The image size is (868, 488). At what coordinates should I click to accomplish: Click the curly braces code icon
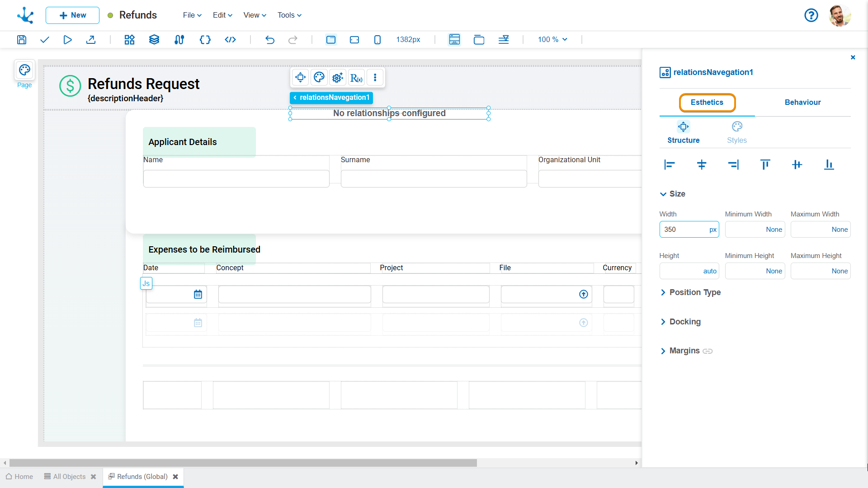point(205,40)
